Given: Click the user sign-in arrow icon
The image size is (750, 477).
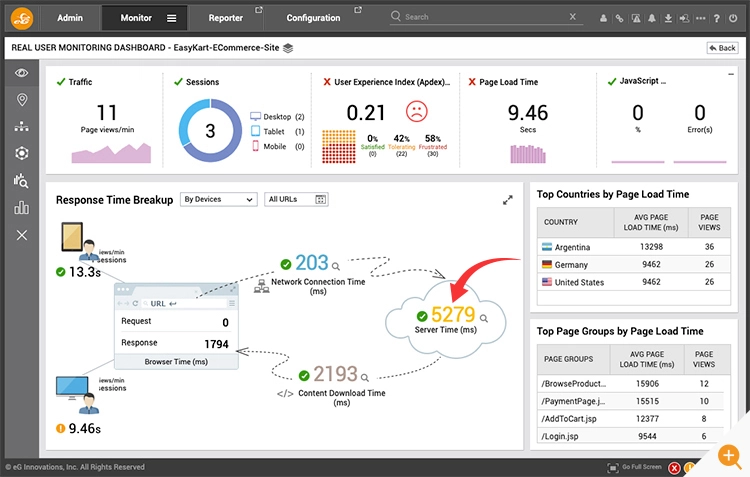Looking at the screenshot, I should point(684,18).
